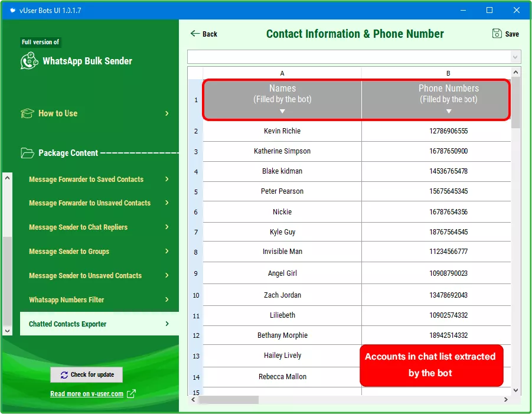This screenshot has width=532, height=414.
Task: Click the Rebecca Mallon name cell
Action: 282,377
